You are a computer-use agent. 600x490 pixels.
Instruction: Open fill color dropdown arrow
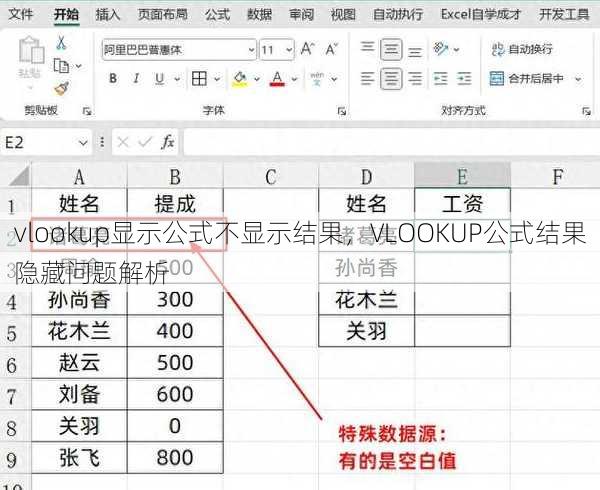[x=257, y=79]
